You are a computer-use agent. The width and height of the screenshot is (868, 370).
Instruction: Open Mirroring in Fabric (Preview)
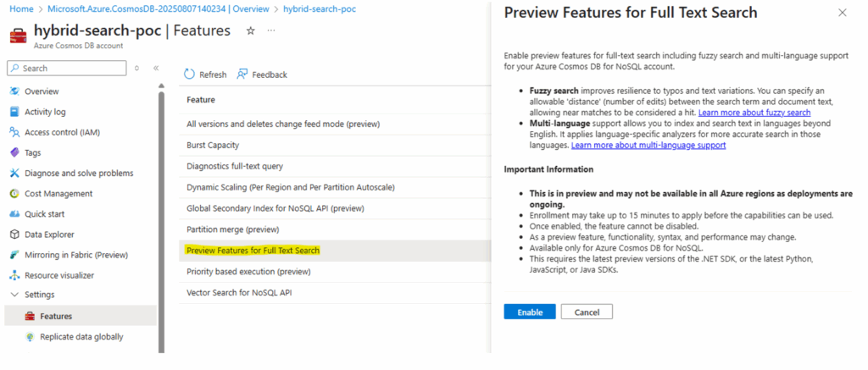[x=75, y=255]
